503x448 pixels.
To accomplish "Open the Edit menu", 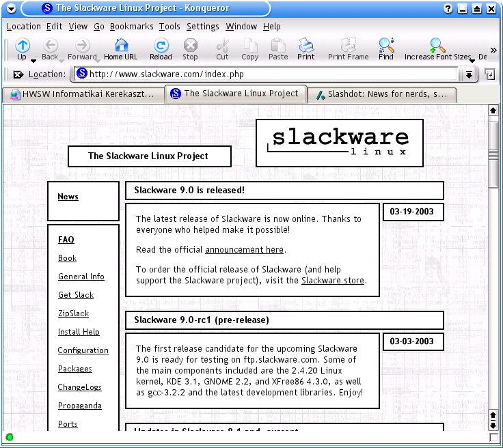I will coord(54,26).
